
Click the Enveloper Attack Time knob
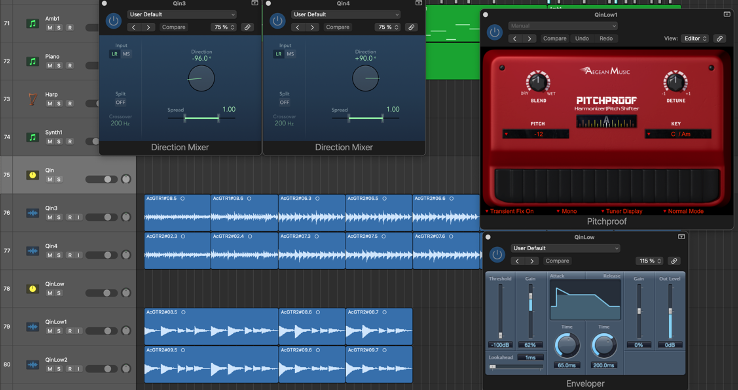point(567,346)
